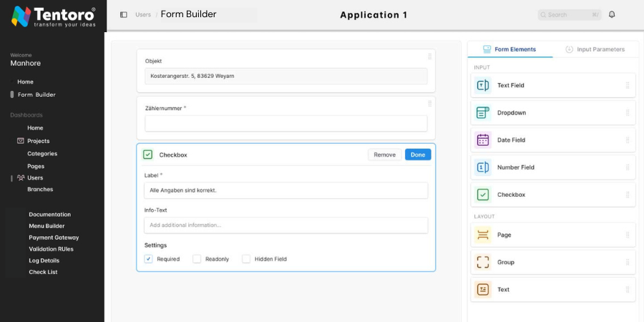Click the drag handle of Text layout element
The width and height of the screenshot is (644, 322).
pyautogui.click(x=627, y=290)
